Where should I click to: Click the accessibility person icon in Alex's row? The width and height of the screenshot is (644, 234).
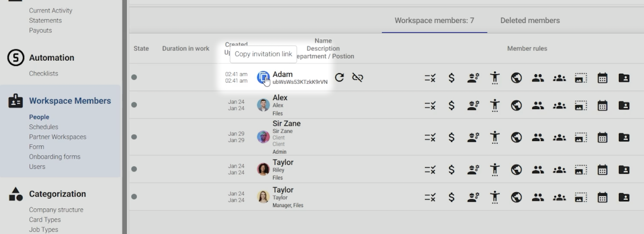495,106
